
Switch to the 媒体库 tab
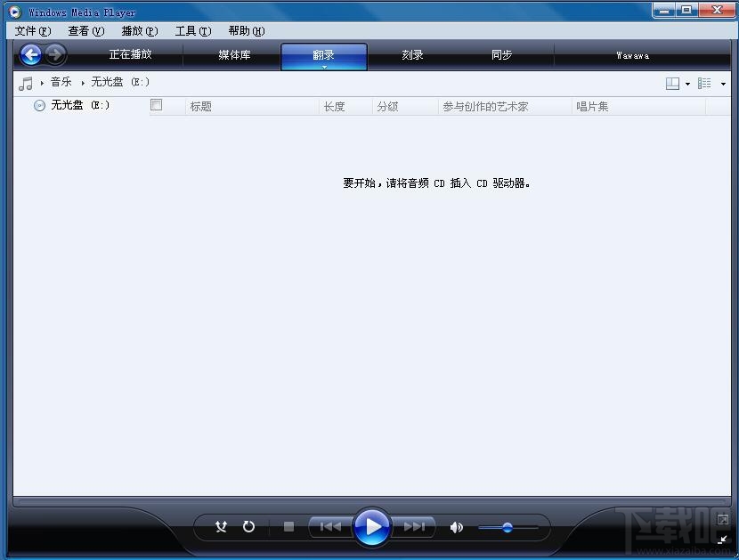pos(235,54)
